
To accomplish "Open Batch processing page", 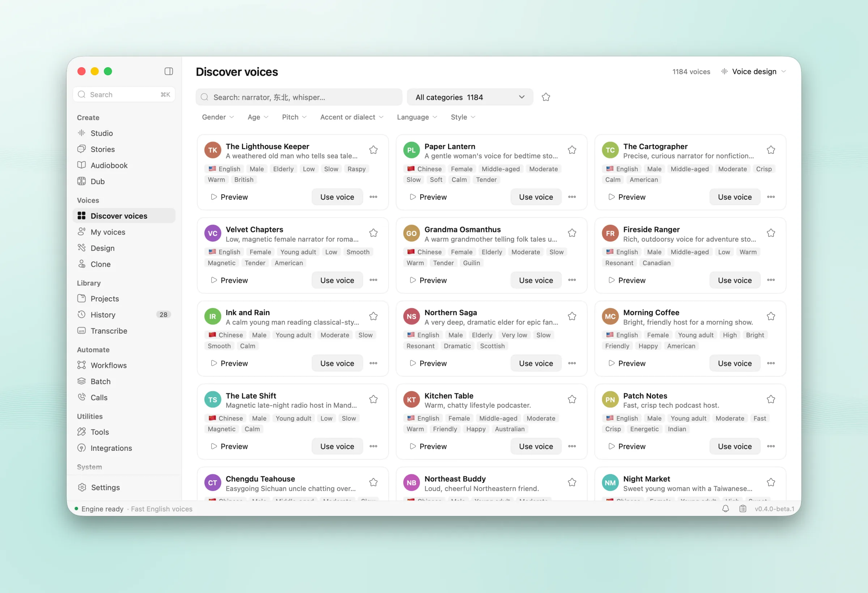I will pyautogui.click(x=124, y=381).
